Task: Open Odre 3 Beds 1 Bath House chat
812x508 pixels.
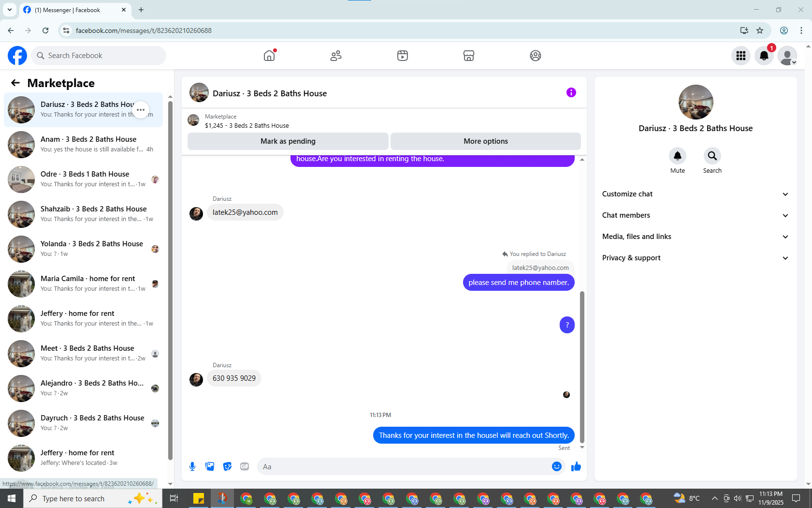Action: 84,179
